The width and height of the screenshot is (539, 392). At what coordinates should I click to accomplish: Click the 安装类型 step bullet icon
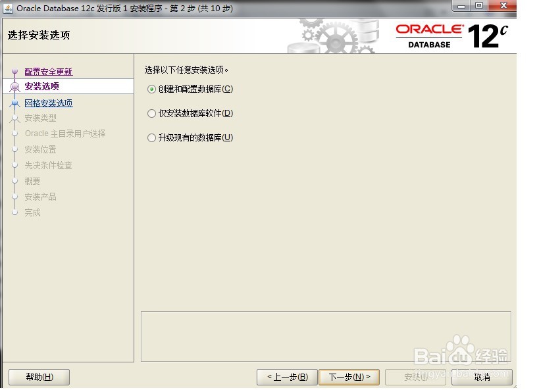tap(14, 118)
